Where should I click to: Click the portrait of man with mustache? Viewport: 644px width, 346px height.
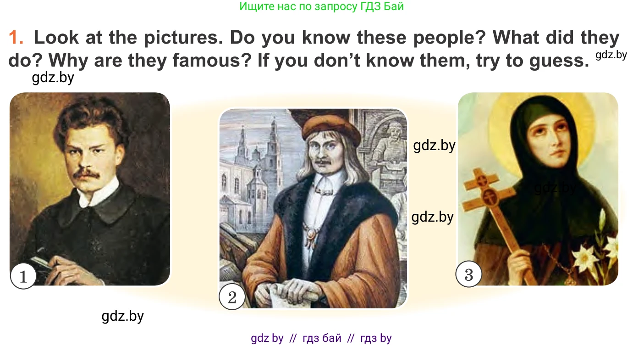click(x=90, y=189)
